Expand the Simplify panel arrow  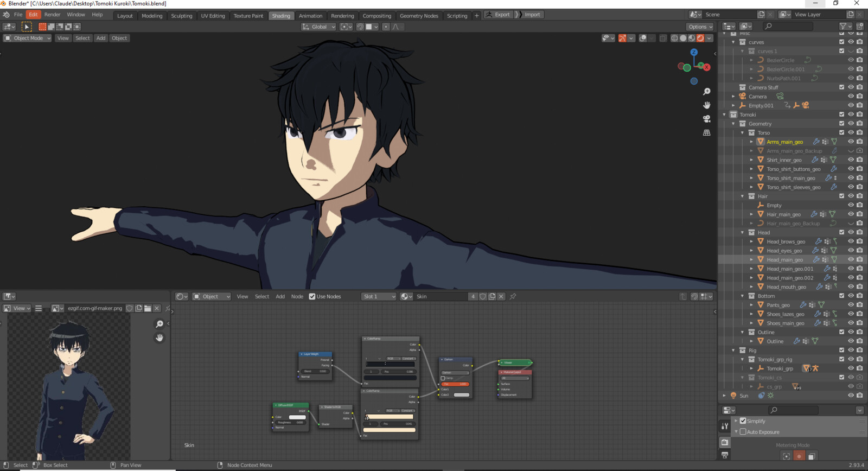[x=736, y=421]
